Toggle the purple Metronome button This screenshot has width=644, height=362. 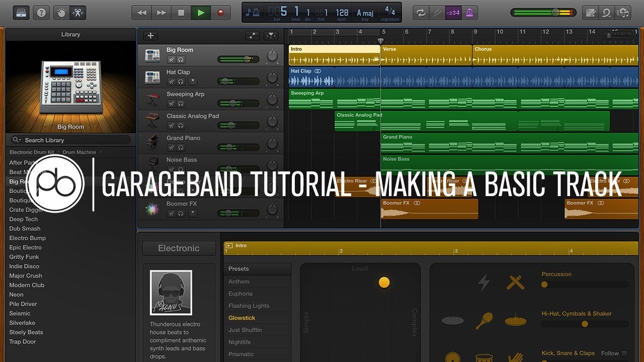[469, 13]
